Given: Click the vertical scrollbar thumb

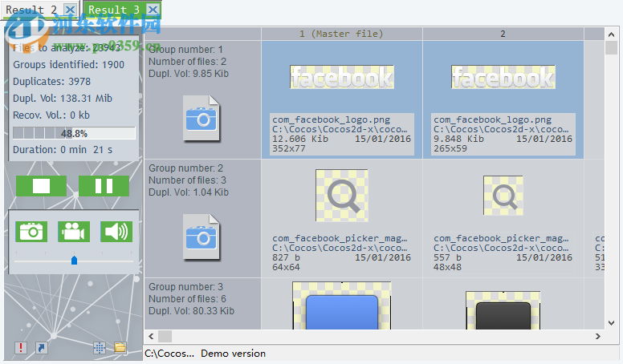Looking at the screenshot, I should [611, 47].
